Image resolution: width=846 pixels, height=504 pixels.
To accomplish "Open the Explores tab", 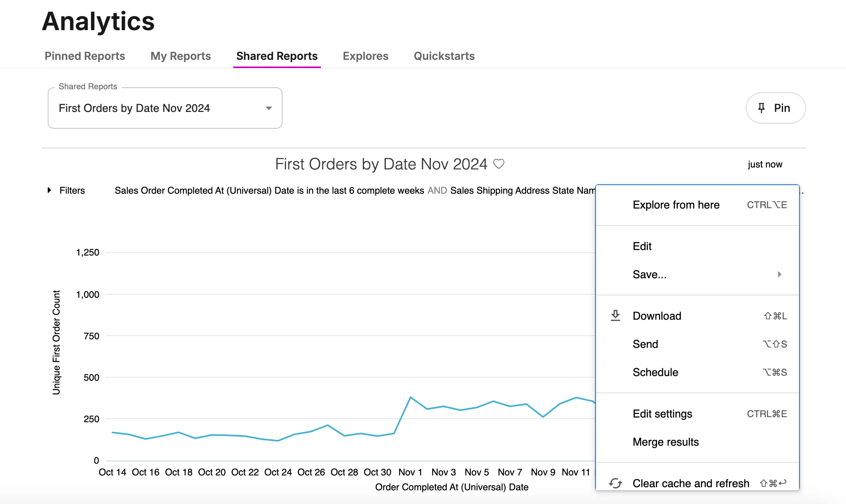I will pyautogui.click(x=365, y=56).
